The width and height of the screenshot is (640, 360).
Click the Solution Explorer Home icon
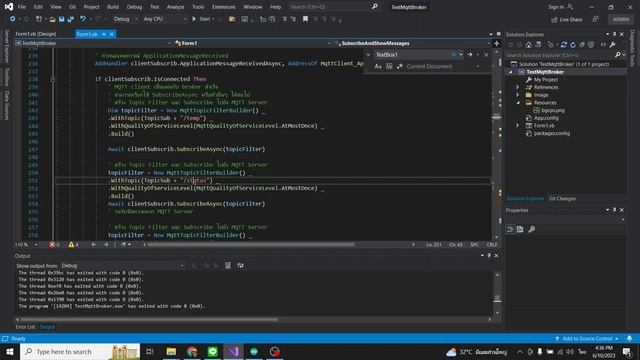529,45
